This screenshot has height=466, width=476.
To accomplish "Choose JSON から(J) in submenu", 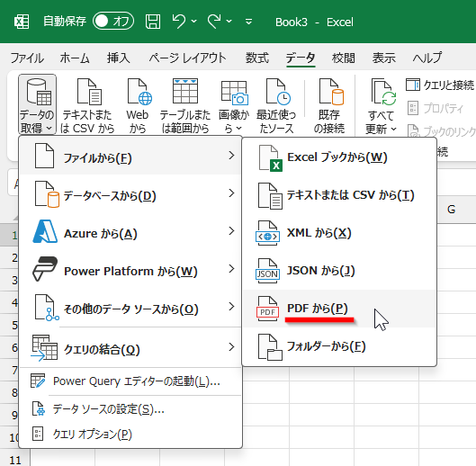I will (339, 271).
